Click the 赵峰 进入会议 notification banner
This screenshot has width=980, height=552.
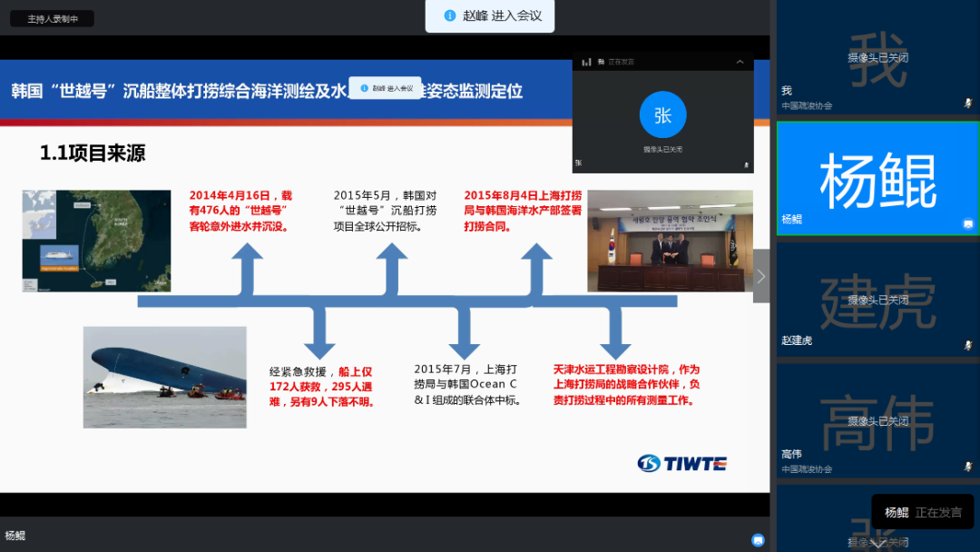pyautogui.click(x=490, y=15)
